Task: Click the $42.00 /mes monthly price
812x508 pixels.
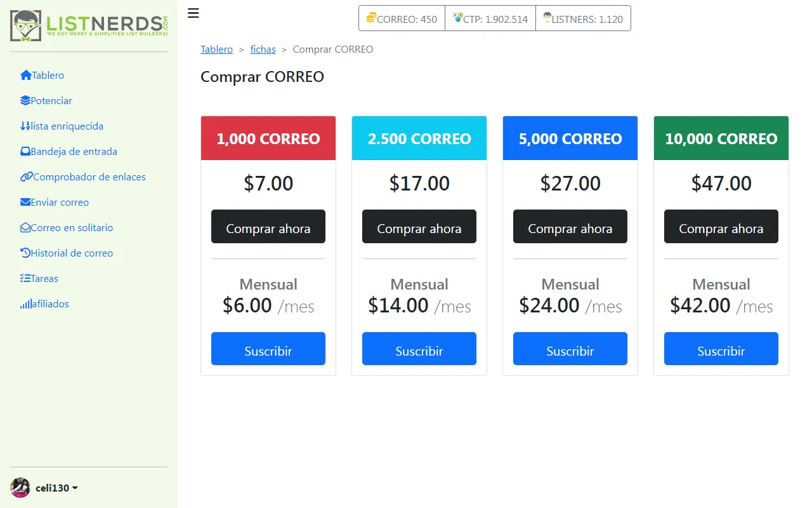Action: click(x=721, y=305)
